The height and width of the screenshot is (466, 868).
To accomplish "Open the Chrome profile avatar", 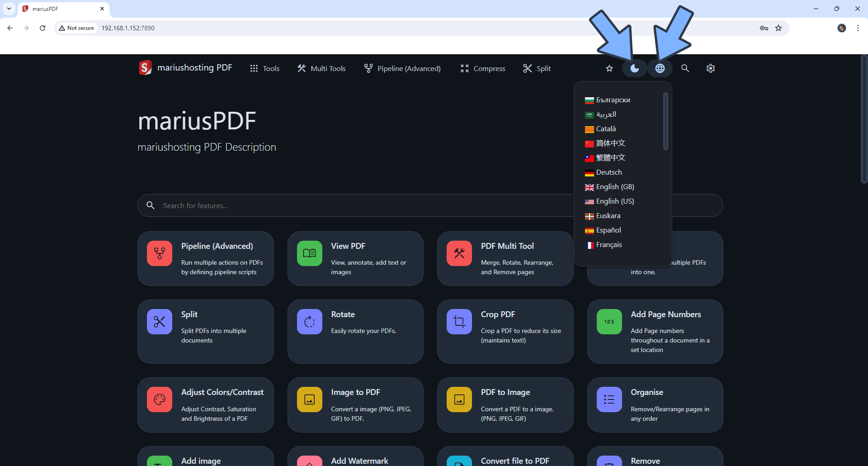I will 841,28.
